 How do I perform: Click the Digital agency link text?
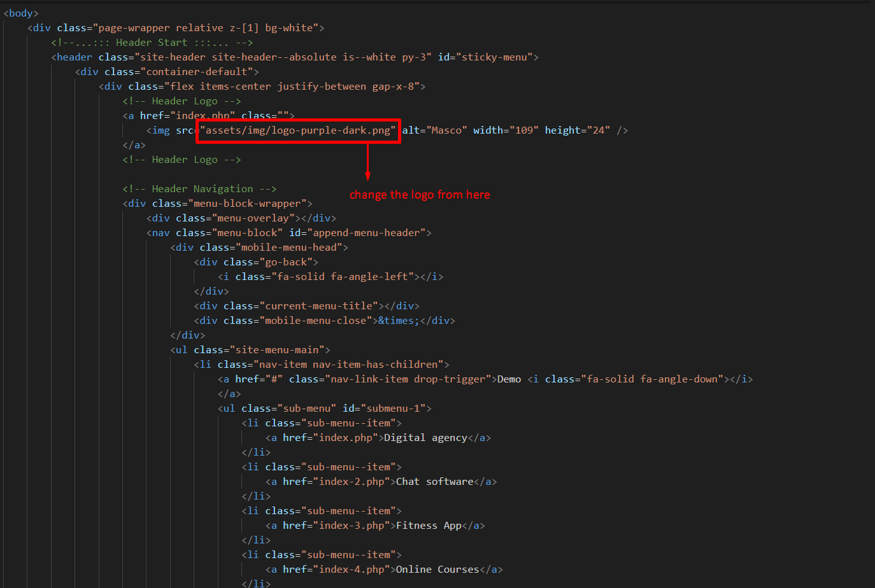pyautogui.click(x=428, y=437)
